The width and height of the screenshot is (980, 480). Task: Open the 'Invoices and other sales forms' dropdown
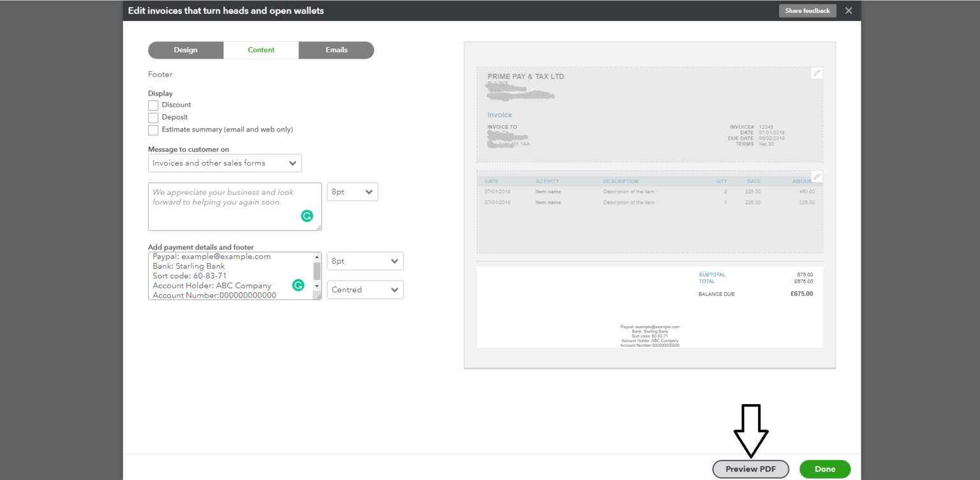(225, 163)
